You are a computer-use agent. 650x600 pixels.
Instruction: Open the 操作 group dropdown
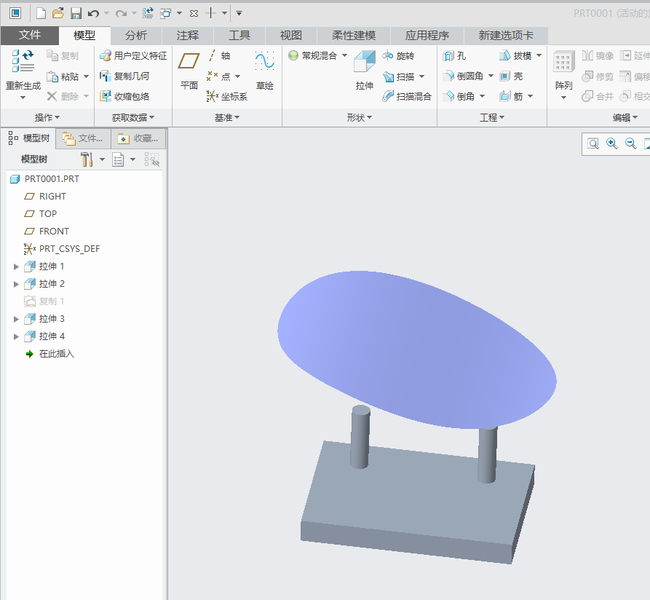[x=47, y=118]
